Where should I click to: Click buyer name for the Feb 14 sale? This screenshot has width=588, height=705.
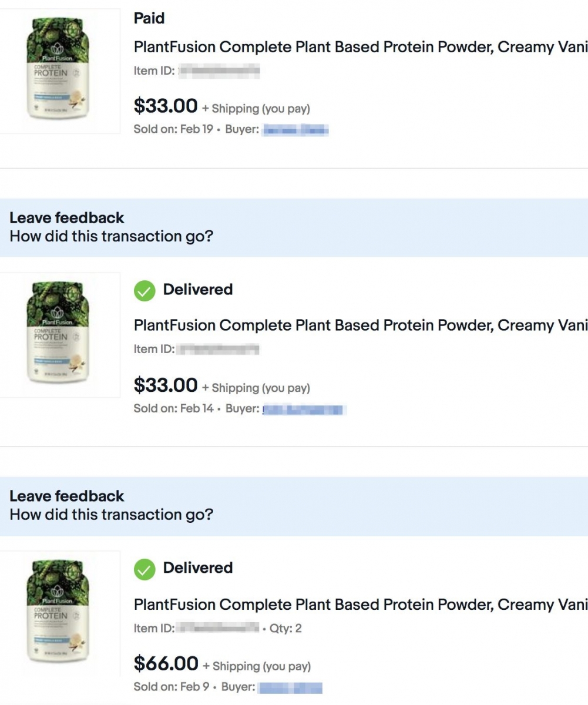tap(303, 409)
